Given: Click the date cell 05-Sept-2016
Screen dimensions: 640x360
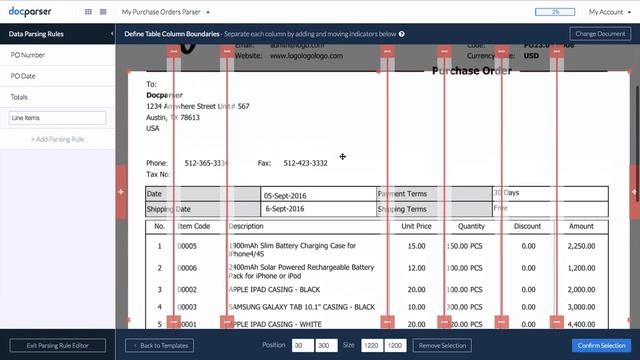Looking at the screenshot, I should point(285,196).
